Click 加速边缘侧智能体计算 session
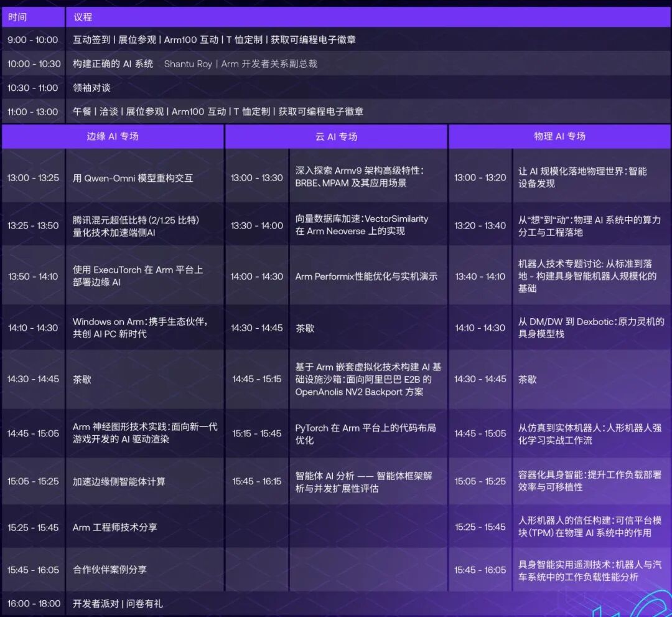Image resolution: width=672 pixels, height=617 pixels. click(119, 481)
